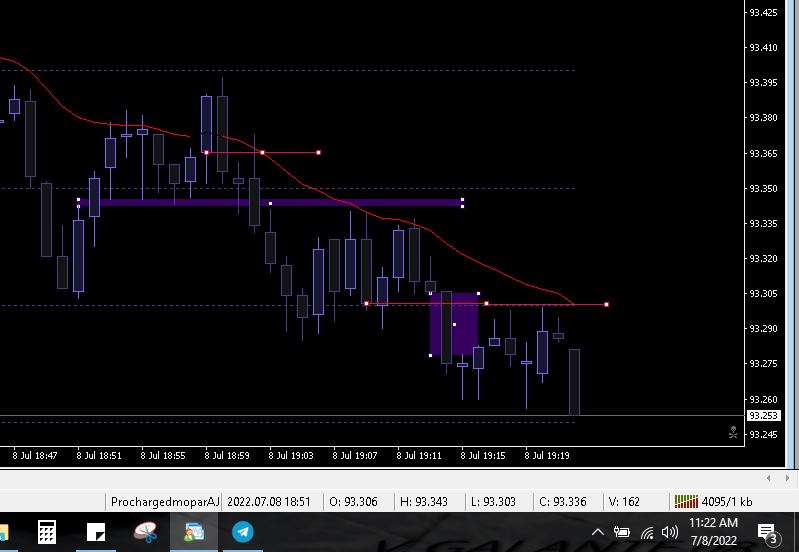Click the O: 93.306 open price field
This screenshot has height=552, width=799.
(x=354, y=502)
